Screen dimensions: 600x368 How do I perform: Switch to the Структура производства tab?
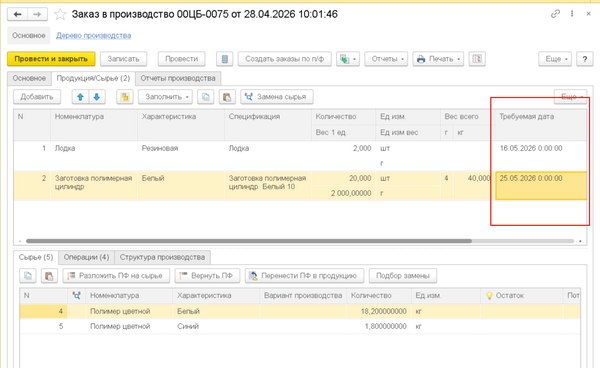162,257
